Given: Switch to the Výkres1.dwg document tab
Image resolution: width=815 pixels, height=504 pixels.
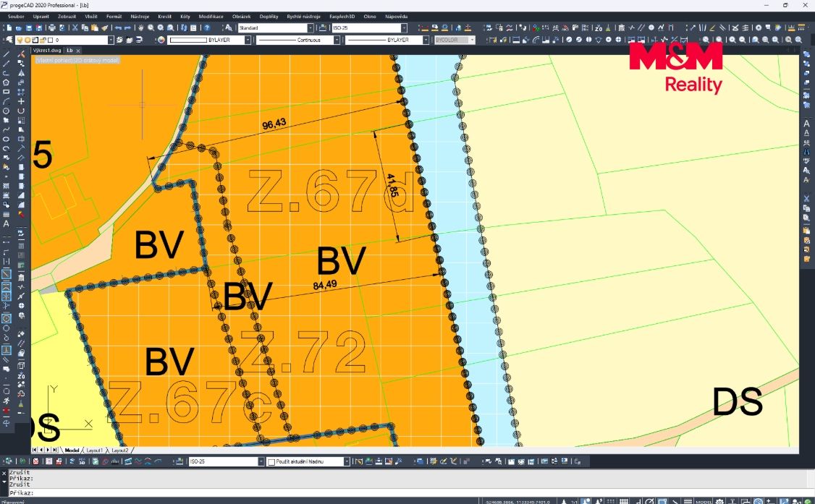Looking at the screenshot, I should 47,51.
